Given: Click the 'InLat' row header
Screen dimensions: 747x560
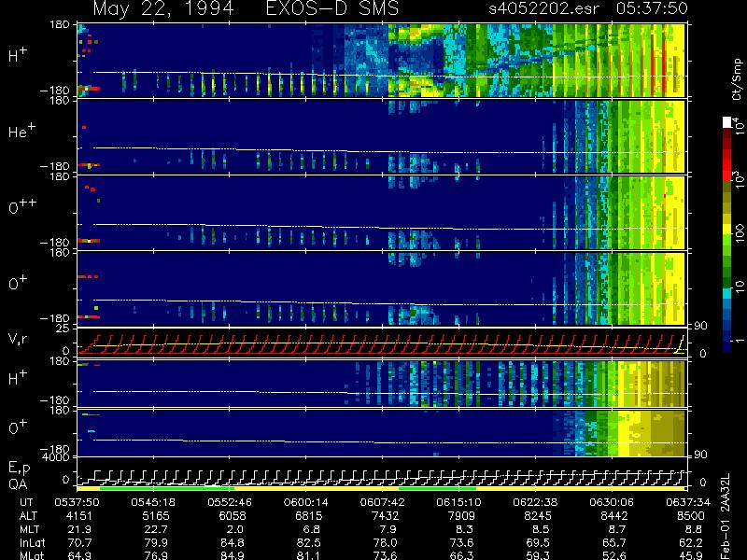Looking at the screenshot, I should (32, 543).
